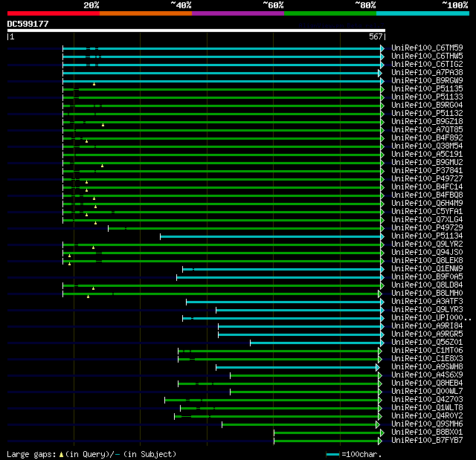
Task: Select the UniRef100_A9RI84 label
Action: click(x=427, y=326)
